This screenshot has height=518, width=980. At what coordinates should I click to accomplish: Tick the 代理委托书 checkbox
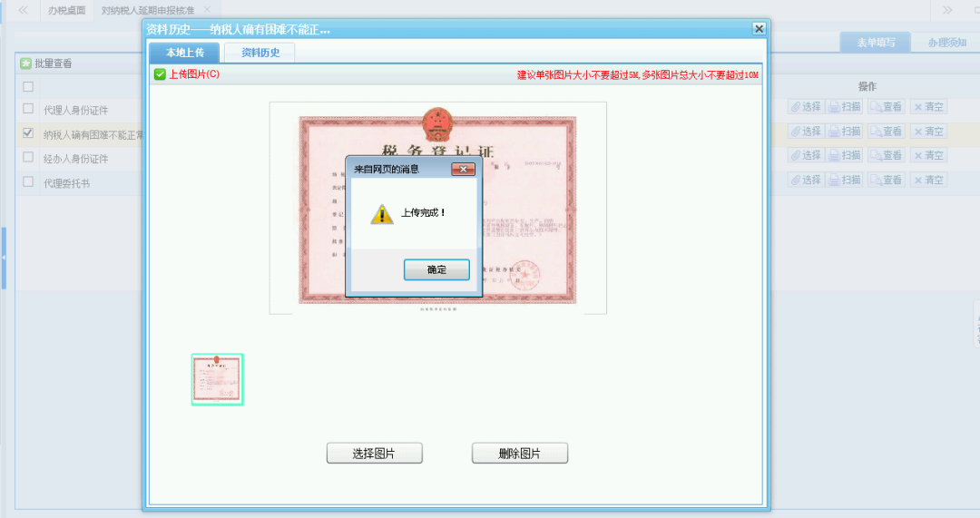click(28, 182)
